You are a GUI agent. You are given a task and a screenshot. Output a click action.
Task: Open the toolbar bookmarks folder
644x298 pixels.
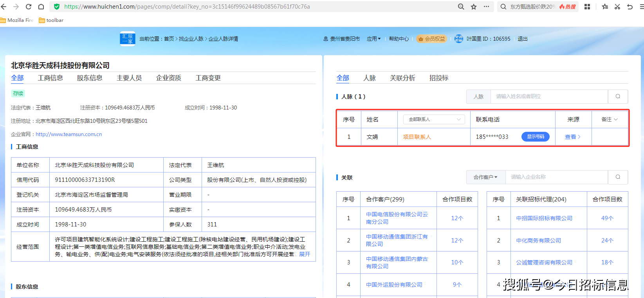click(51, 20)
